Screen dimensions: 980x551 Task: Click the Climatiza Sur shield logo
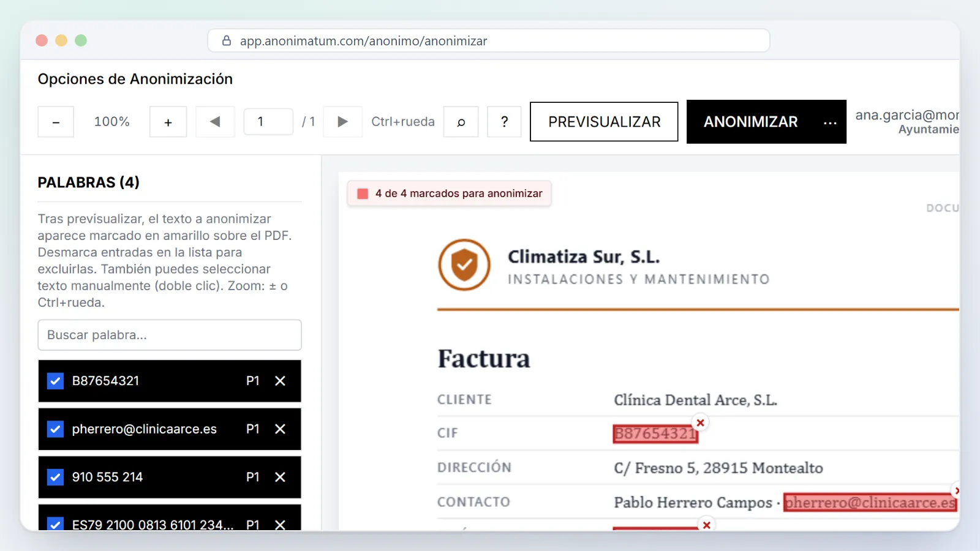[464, 264]
